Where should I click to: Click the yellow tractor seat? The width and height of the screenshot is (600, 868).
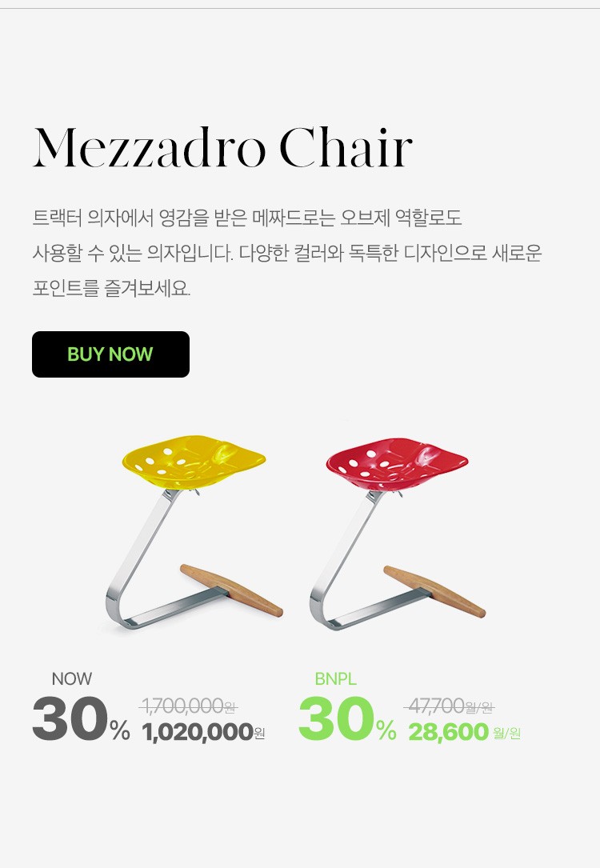coord(194,461)
